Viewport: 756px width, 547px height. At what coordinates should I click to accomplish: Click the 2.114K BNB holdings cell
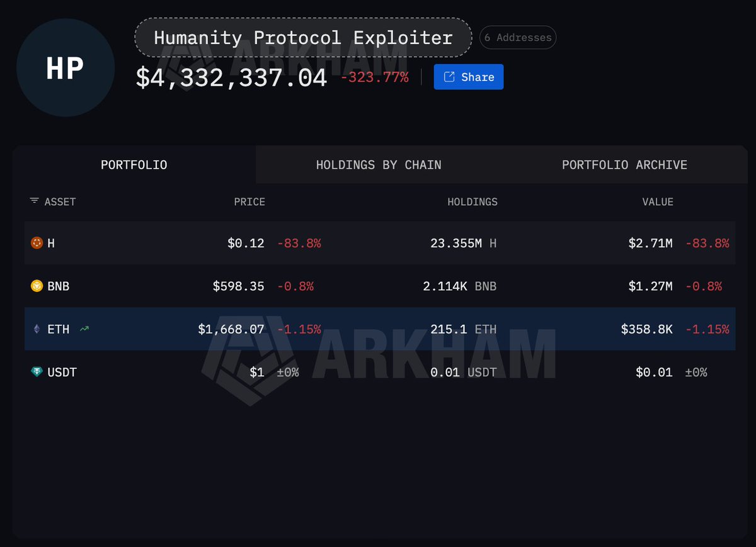coord(460,286)
